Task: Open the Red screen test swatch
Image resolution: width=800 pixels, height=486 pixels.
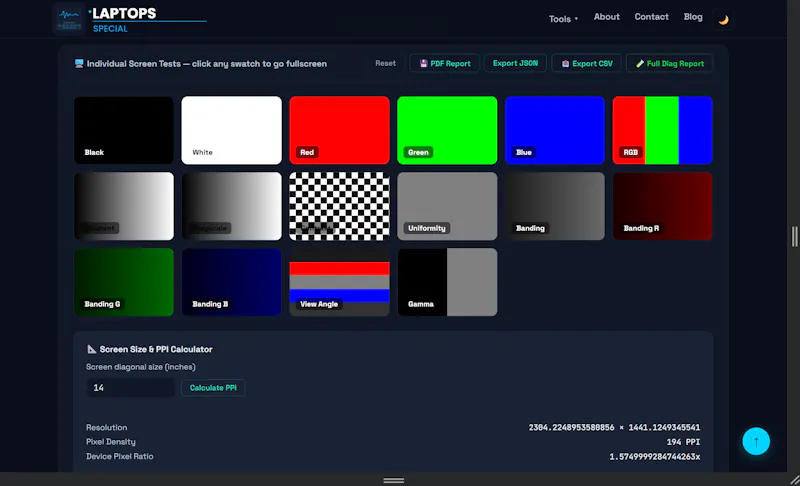Action: (x=339, y=130)
